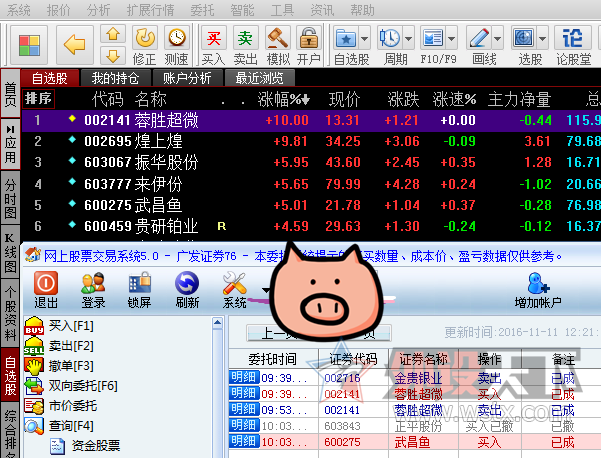The height and width of the screenshot is (458, 601).
Task: Open the 分析 menu
Action: [98, 10]
